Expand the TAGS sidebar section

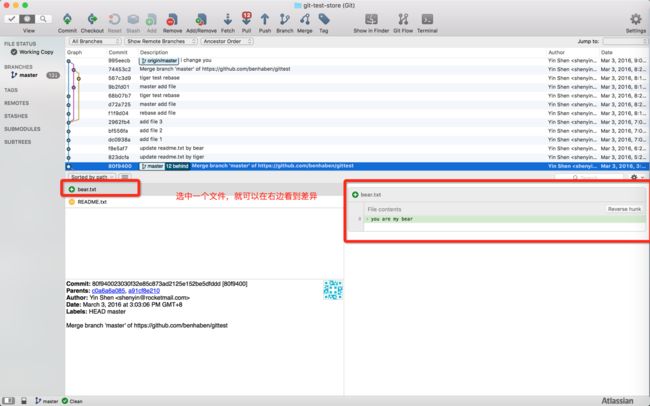[11, 90]
